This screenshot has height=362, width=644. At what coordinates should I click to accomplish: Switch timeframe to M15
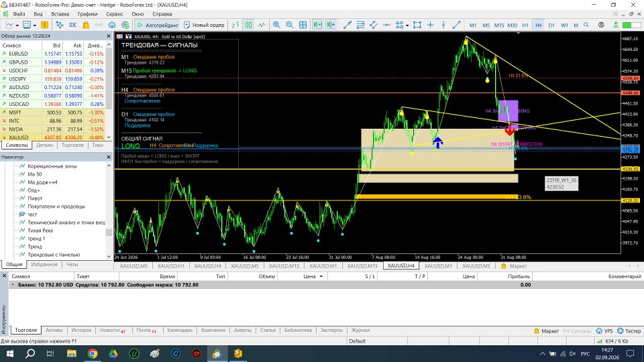pos(499,25)
